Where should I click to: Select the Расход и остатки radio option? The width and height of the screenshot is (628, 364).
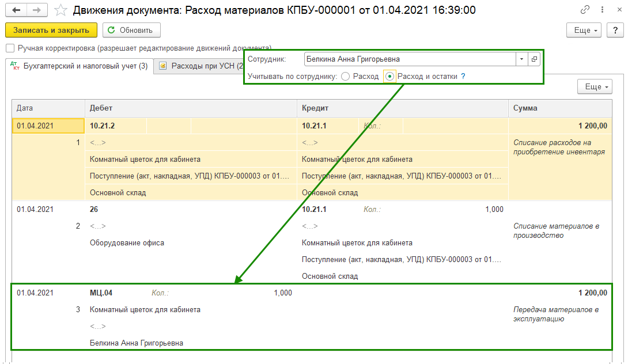pos(390,76)
